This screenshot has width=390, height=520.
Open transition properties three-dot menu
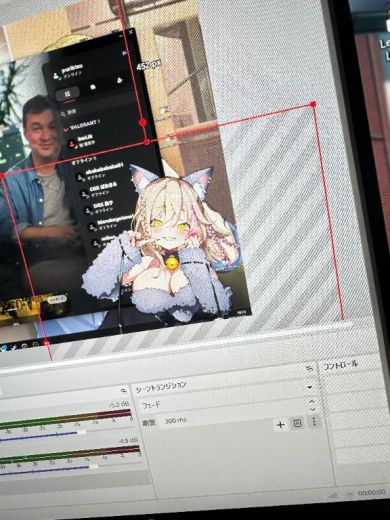(x=314, y=422)
